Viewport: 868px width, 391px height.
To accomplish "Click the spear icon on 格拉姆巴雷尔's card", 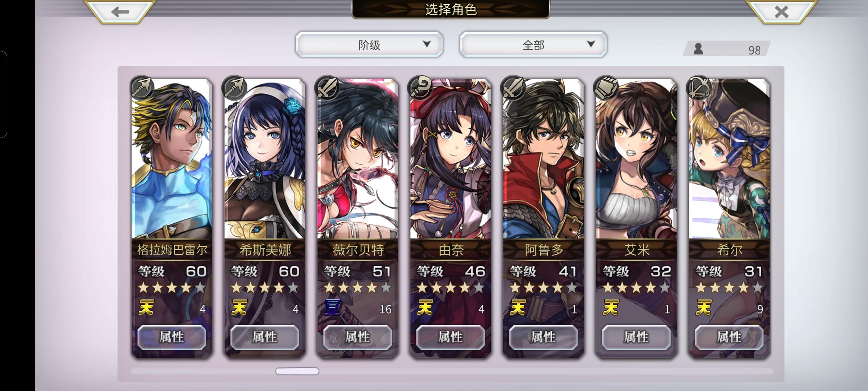I will point(141,87).
